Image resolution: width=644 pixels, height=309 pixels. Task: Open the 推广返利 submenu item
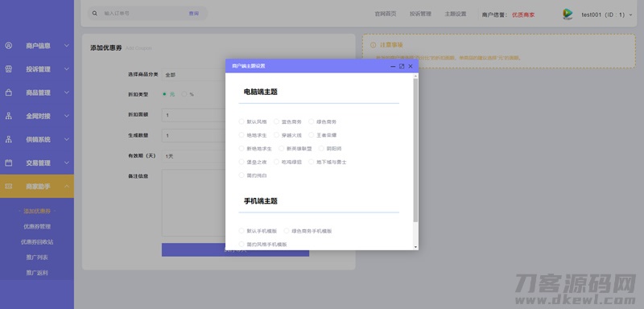point(37,273)
